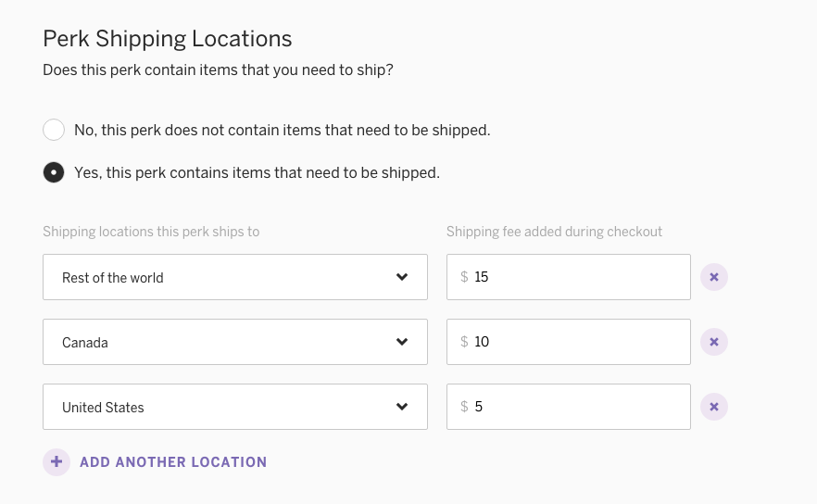Click the 'No, this perk does not contain items' label
The height and width of the screenshot is (504, 817).
click(283, 130)
